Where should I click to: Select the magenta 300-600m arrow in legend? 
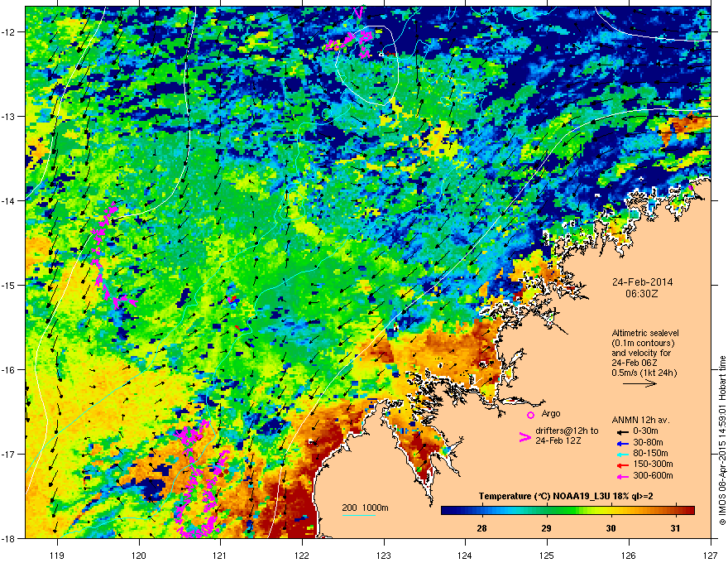621,476
